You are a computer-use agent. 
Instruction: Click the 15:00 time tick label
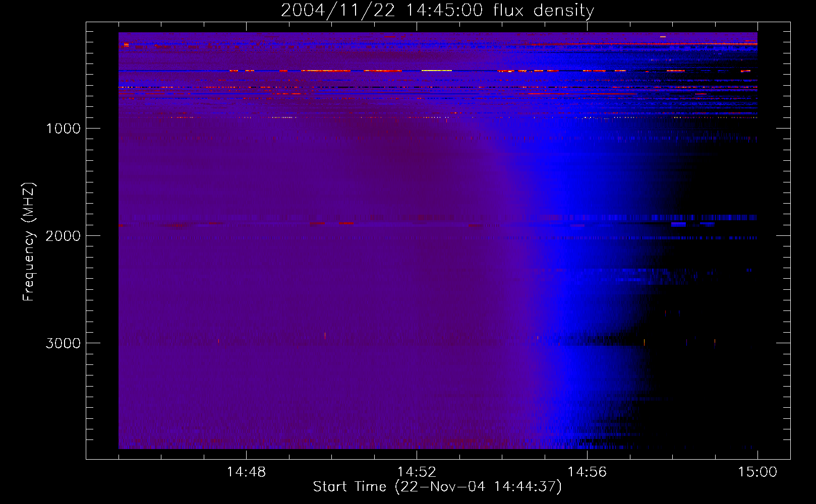click(757, 472)
